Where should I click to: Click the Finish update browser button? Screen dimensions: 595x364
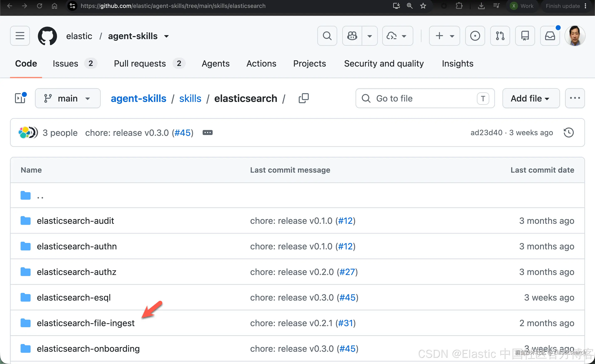[563, 6]
